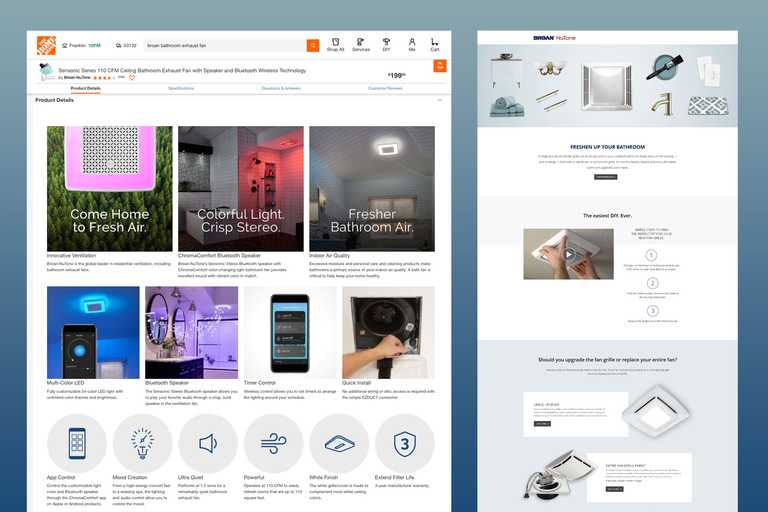Click the Ultra Quiet speaker icon

pyautogui.click(x=208, y=443)
